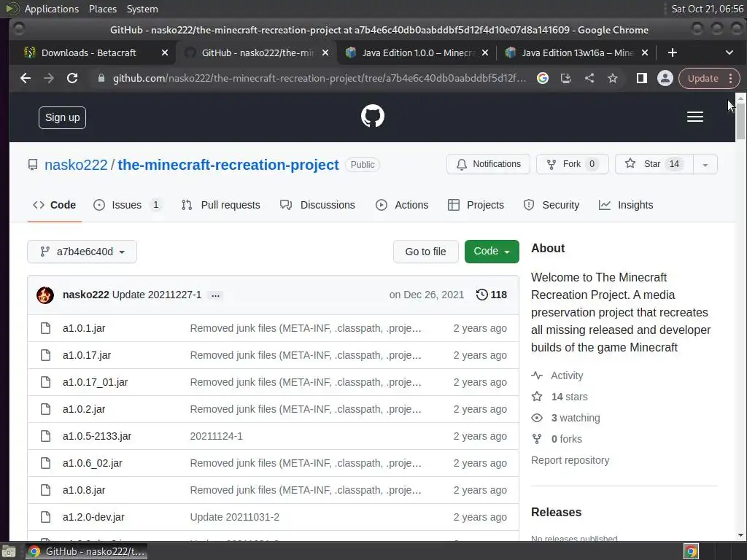The height and width of the screenshot is (560, 747).
Task: Open the Discussions tab
Action: pos(317,205)
